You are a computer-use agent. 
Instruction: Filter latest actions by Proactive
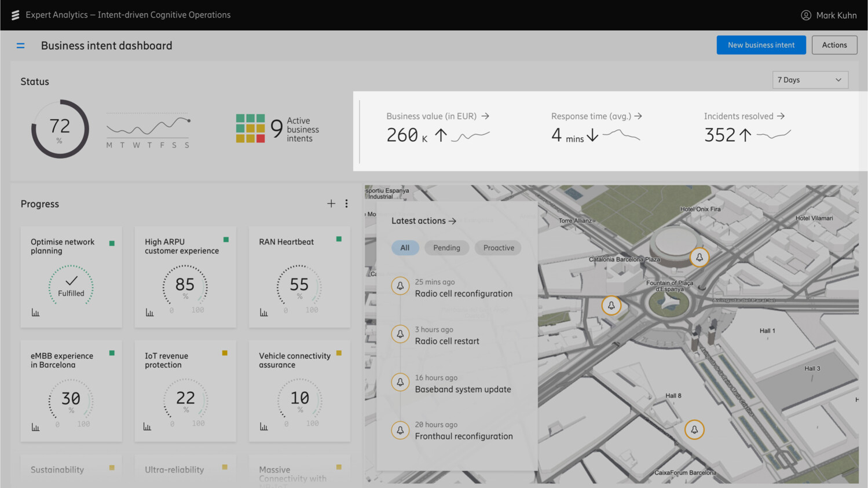click(x=498, y=248)
